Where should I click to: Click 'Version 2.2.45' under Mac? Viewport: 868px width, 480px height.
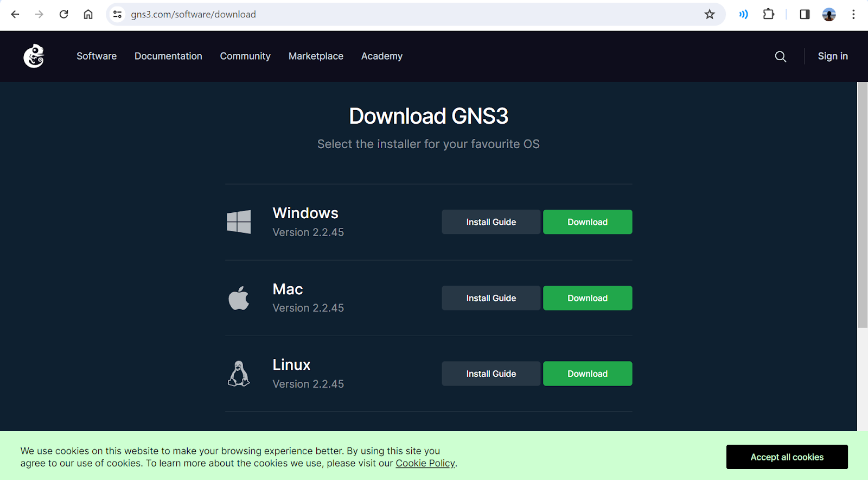308,308
